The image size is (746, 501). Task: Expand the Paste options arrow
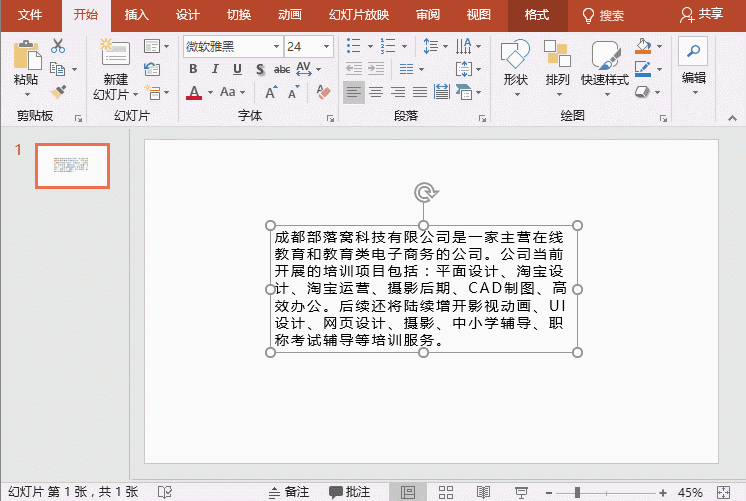(x=27, y=94)
